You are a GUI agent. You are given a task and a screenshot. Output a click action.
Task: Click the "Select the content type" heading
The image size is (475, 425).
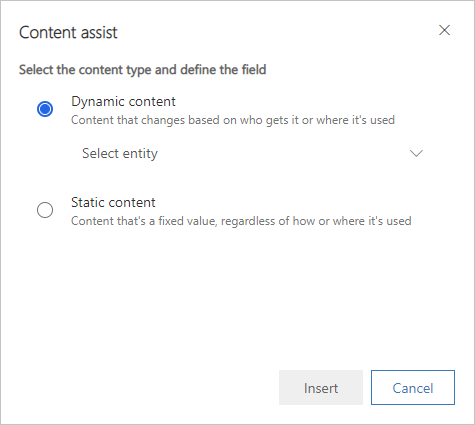tap(142, 70)
